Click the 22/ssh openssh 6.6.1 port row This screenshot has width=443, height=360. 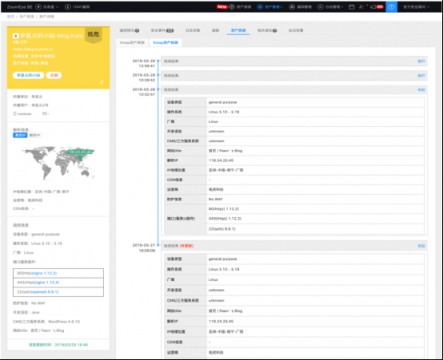click(x=58, y=292)
